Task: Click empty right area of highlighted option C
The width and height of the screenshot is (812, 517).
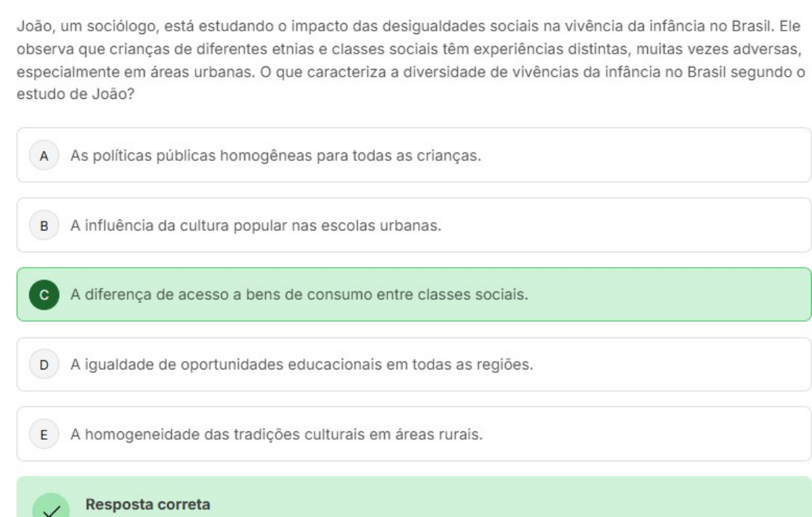Action: (661, 294)
